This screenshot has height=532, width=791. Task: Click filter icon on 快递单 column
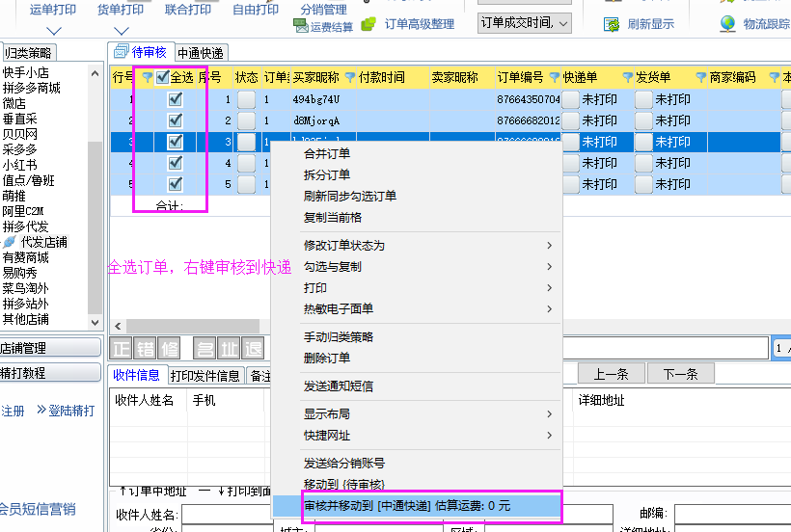[x=628, y=77]
